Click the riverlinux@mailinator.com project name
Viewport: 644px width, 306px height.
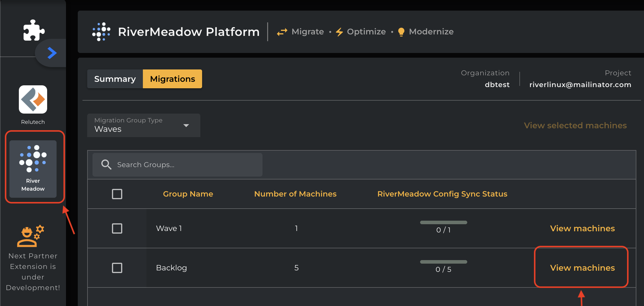(580, 85)
